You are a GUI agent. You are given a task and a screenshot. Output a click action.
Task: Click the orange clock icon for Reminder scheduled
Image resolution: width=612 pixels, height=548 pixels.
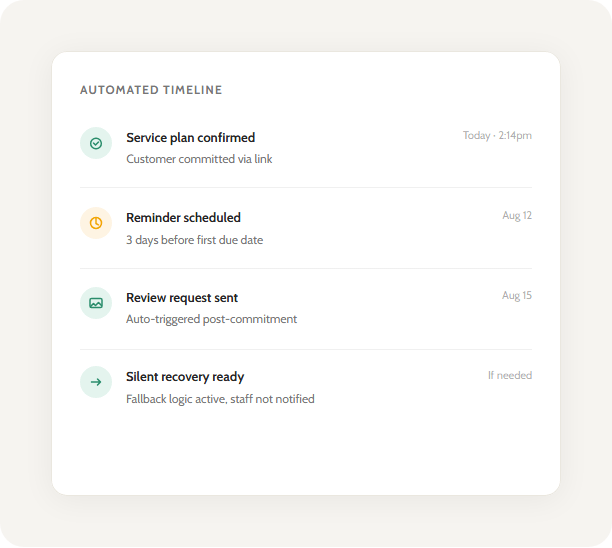coord(96,223)
